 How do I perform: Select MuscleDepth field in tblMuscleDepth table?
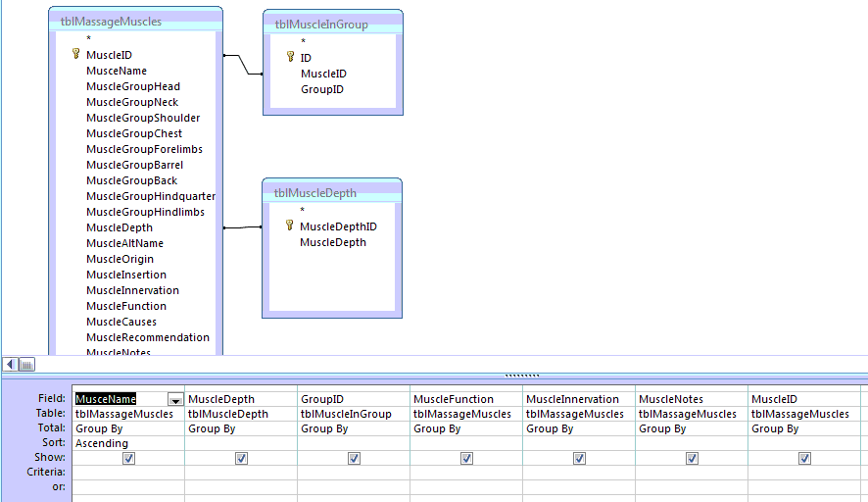(333, 242)
